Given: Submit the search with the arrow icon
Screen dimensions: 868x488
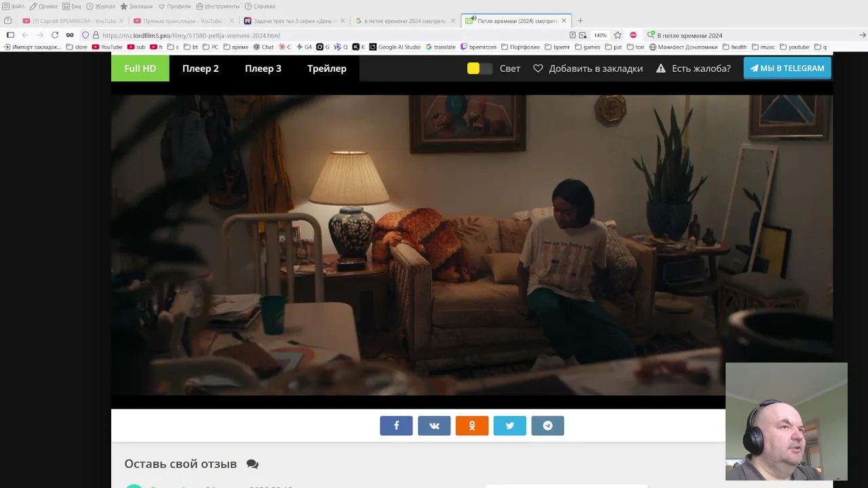Looking at the screenshot, I should [x=863, y=35].
